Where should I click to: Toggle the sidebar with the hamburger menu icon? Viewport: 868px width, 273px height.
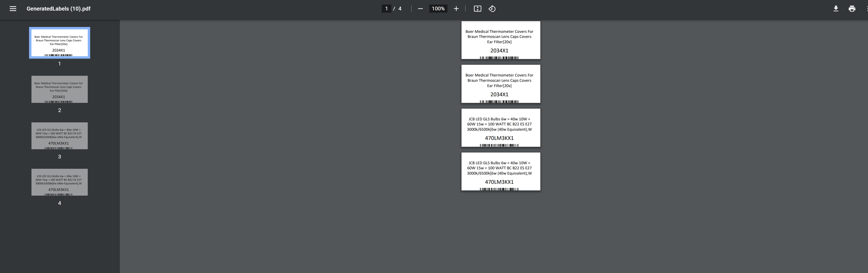13,9
